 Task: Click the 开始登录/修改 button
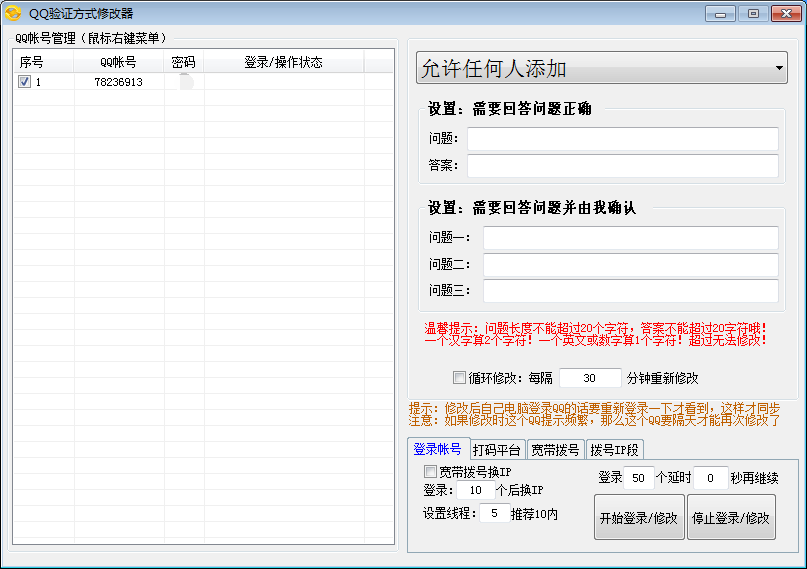click(639, 517)
